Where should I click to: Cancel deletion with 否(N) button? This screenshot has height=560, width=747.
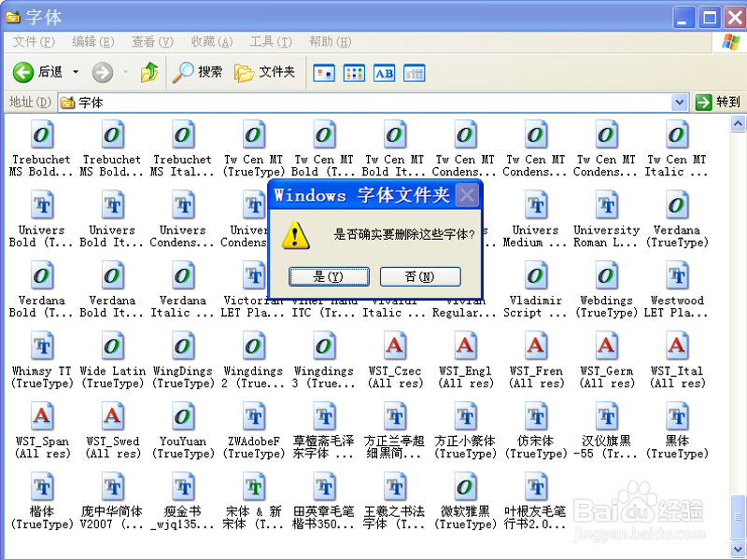(x=420, y=276)
